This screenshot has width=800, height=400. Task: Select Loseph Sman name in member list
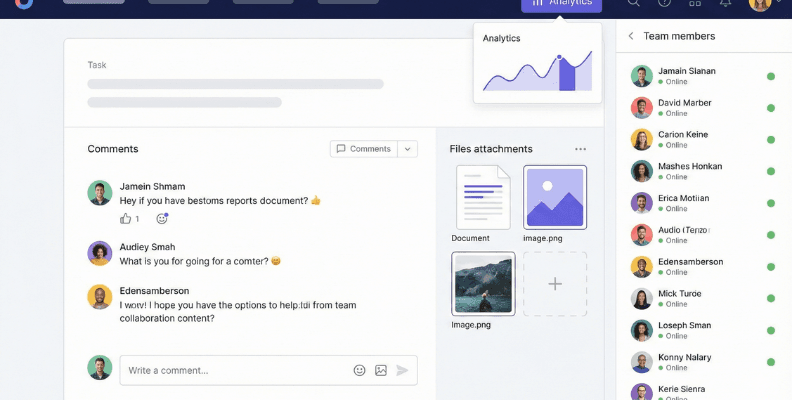pos(684,326)
